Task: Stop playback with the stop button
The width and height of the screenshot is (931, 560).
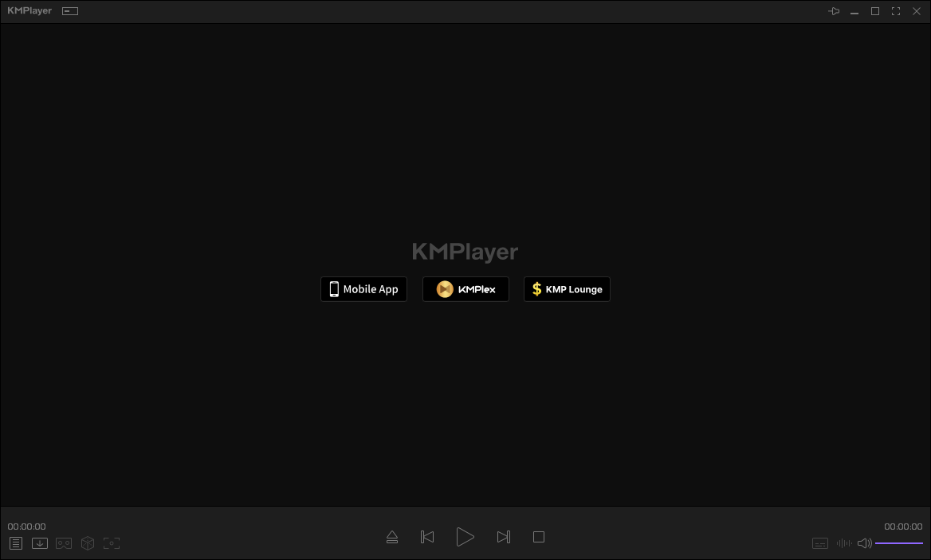Action: [539, 537]
